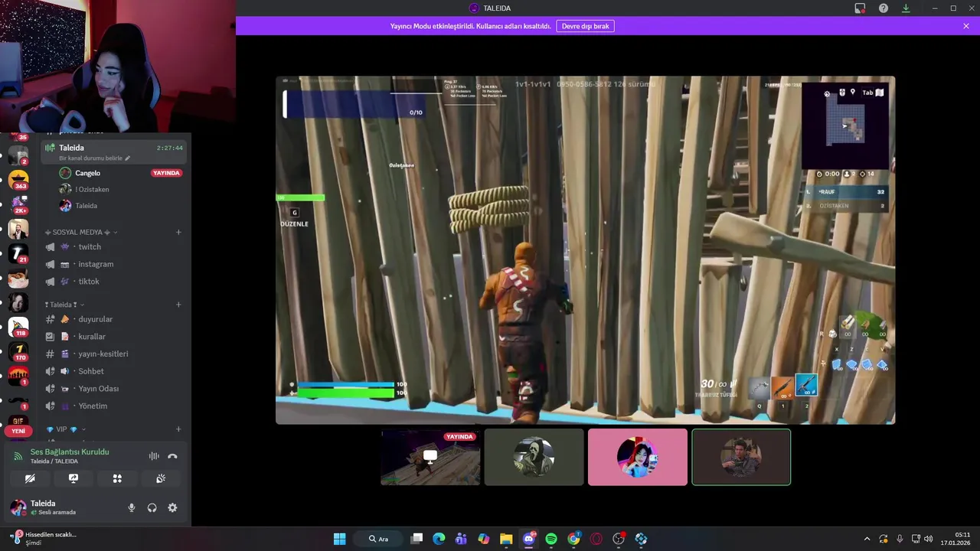Image resolution: width=980 pixels, height=551 pixels.
Task: Open the server with the 170 badge
Action: point(18,351)
